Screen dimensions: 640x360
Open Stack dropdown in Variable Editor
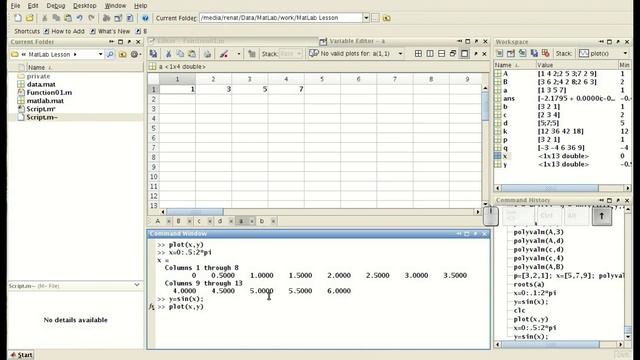click(x=290, y=53)
